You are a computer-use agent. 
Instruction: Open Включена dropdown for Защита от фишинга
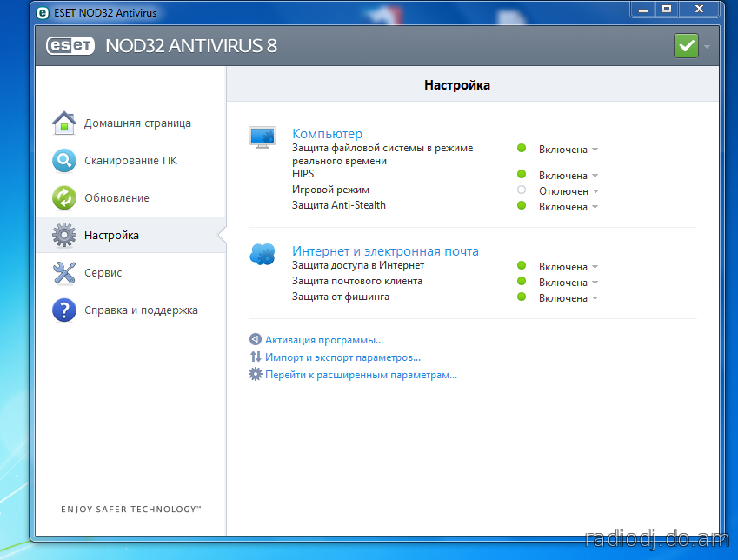pos(568,298)
